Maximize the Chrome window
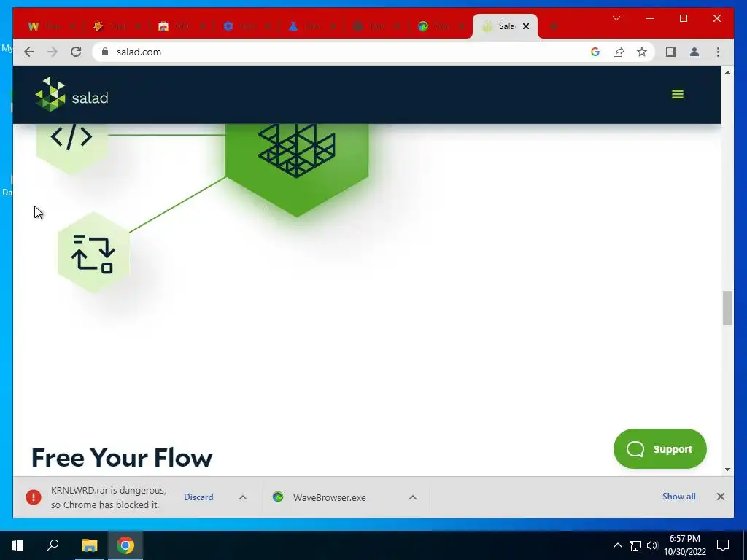Image resolution: width=747 pixels, height=560 pixels. pyautogui.click(x=683, y=18)
